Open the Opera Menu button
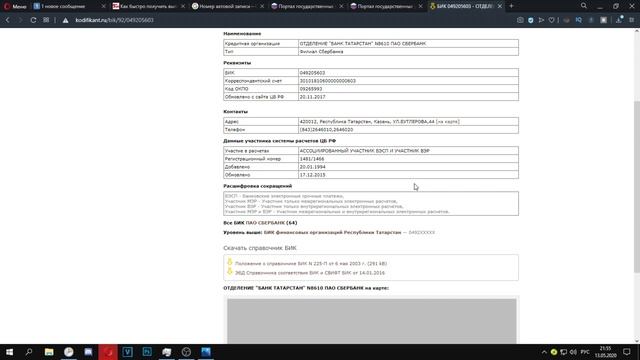This screenshot has width=640, height=360. 15,6
